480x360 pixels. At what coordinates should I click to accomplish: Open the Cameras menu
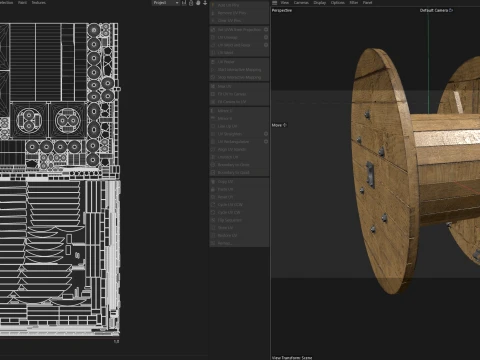click(x=301, y=3)
